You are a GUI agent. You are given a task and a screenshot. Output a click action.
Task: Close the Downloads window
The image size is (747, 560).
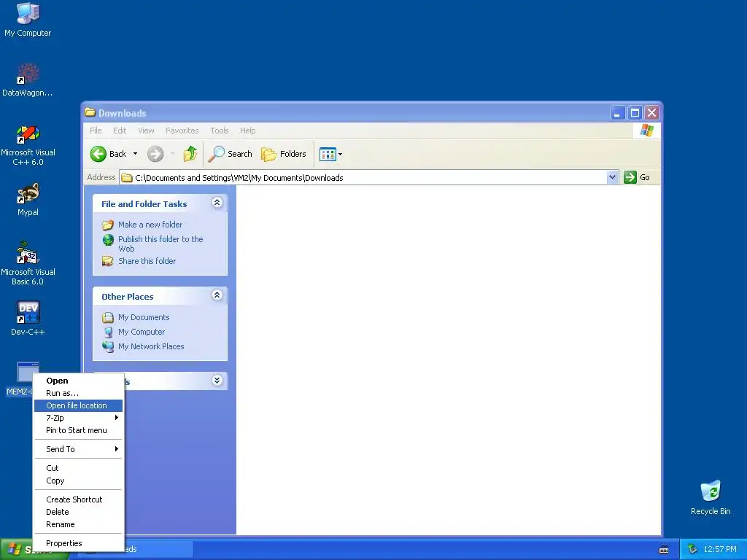pos(651,113)
